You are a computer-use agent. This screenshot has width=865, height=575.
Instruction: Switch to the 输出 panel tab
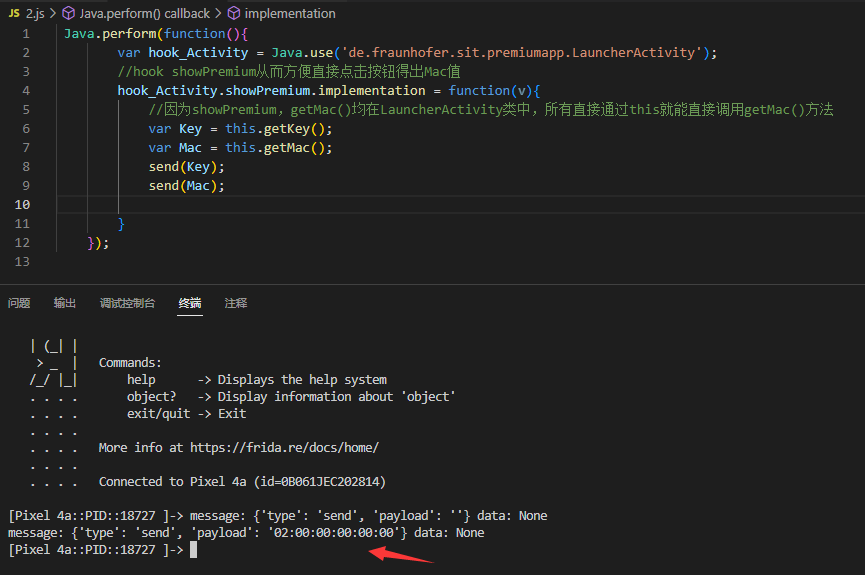pos(65,303)
